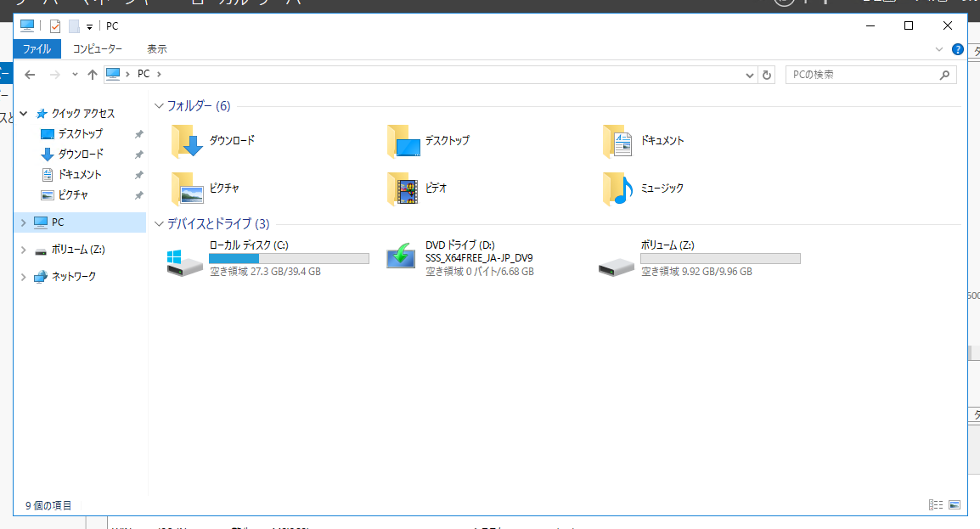This screenshot has width=980, height=529.
Task: Open the ミュージック folder icon
Action: pyautogui.click(x=618, y=189)
